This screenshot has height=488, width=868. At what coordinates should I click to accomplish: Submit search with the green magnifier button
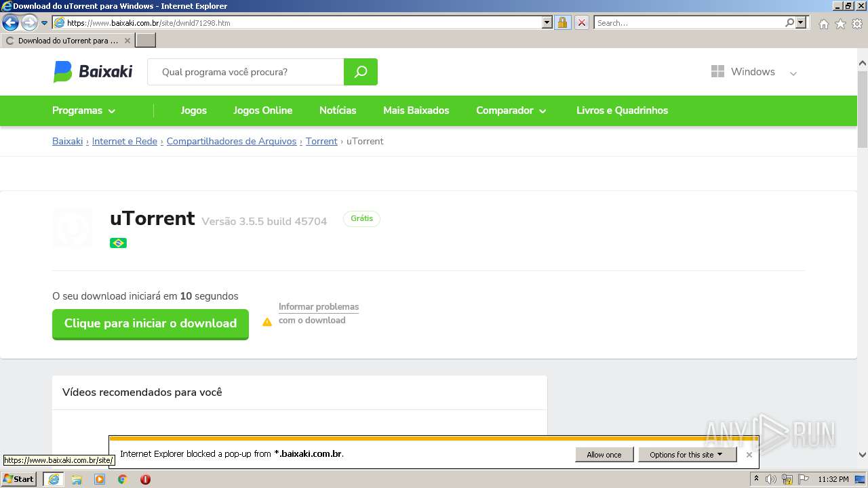click(361, 72)
